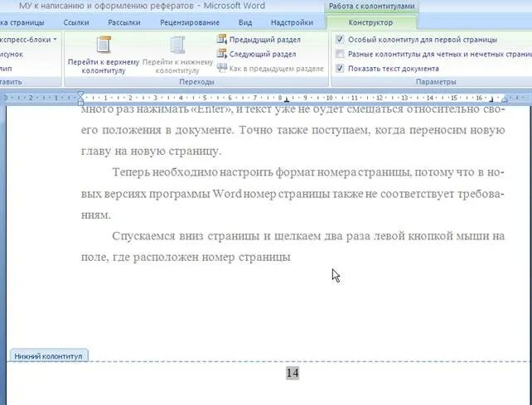
Task: Click the Работа с колонтитулами contextual title
Action: pyautogui.click(x=371, y=6)
